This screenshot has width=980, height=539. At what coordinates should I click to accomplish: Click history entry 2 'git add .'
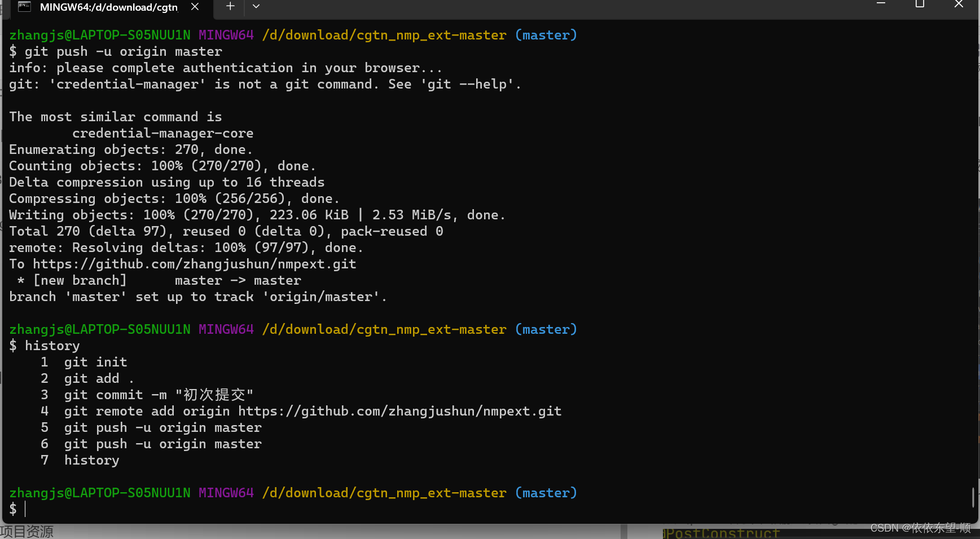(x=87, y=378)
